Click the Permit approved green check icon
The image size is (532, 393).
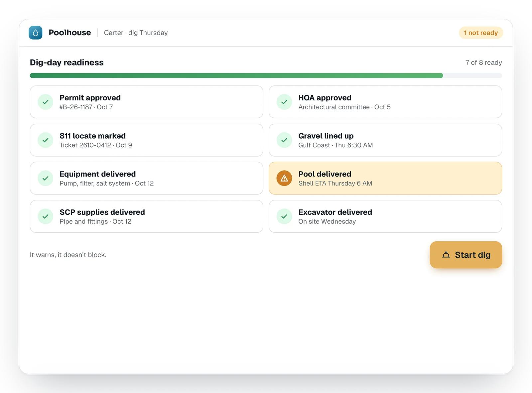point(46,102)
